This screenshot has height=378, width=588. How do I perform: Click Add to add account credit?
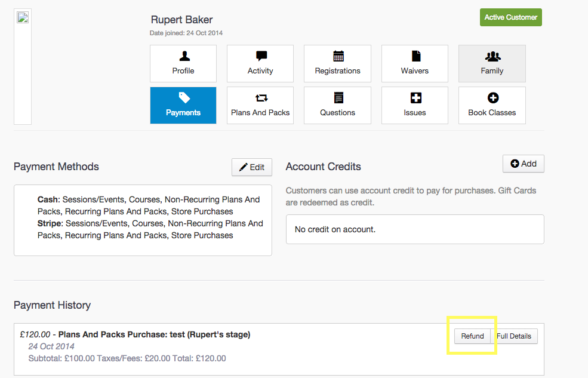(x=523, y=164)
